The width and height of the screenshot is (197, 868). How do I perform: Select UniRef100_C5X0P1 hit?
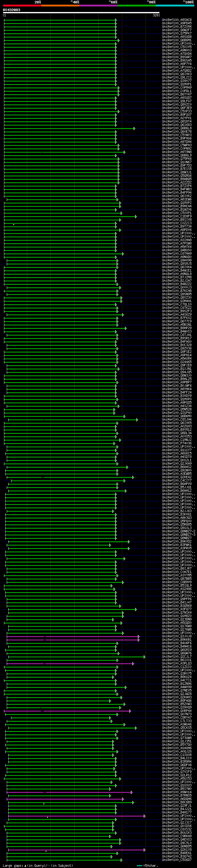coord(177,213)
